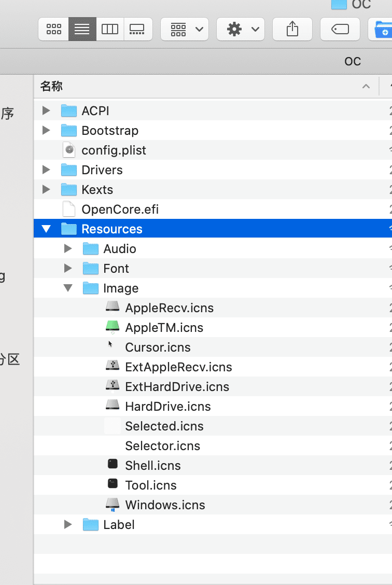Toggle sort order arrow in 名称 header
Image resolution: width=392 pixels, height=585 pixels.
[366, 87]
